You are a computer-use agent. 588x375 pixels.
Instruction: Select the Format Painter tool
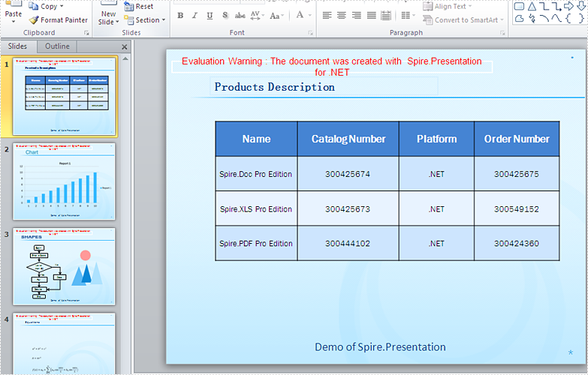pos(58,19)
